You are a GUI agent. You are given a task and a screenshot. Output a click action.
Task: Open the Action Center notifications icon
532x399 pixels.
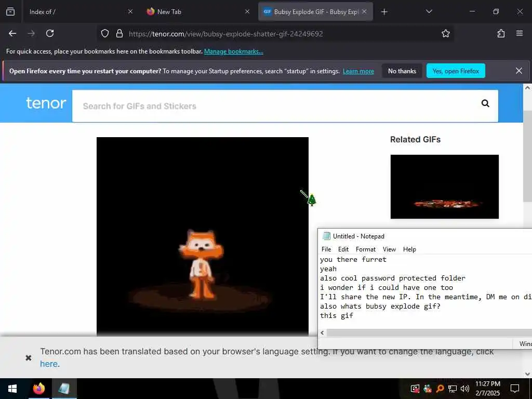tap(515, 389)
